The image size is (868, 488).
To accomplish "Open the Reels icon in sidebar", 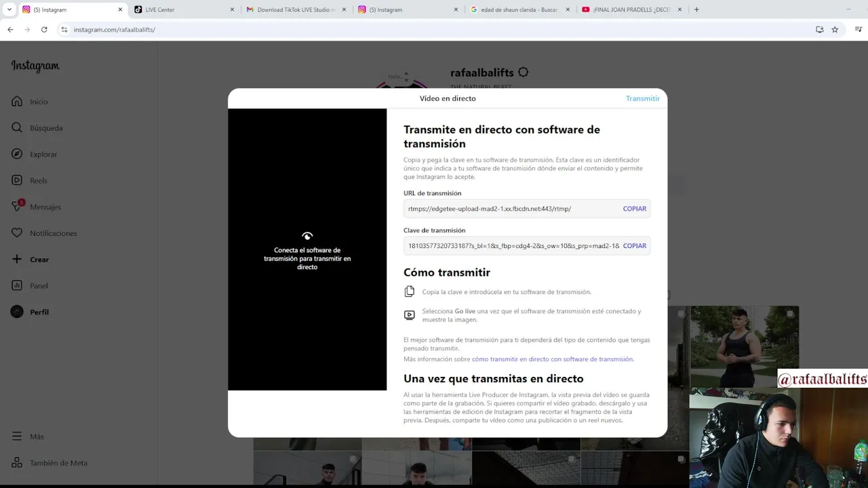I will [17, 180].
